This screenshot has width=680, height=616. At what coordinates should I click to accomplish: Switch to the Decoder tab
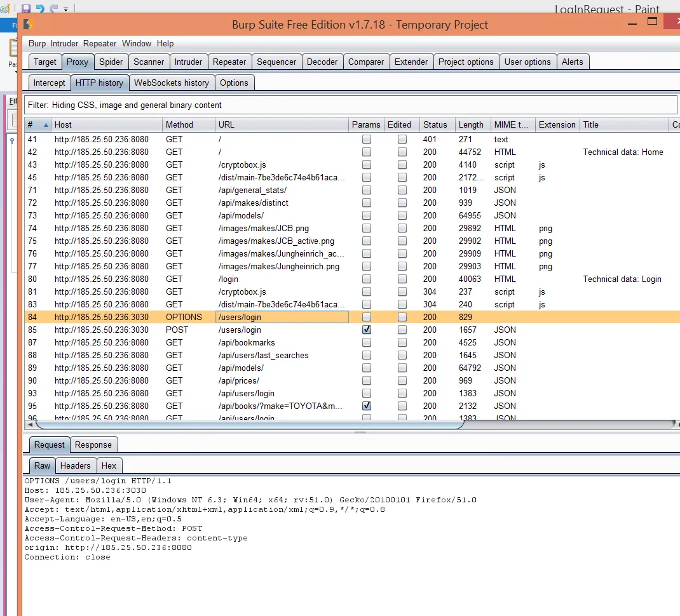pos(322,62)
